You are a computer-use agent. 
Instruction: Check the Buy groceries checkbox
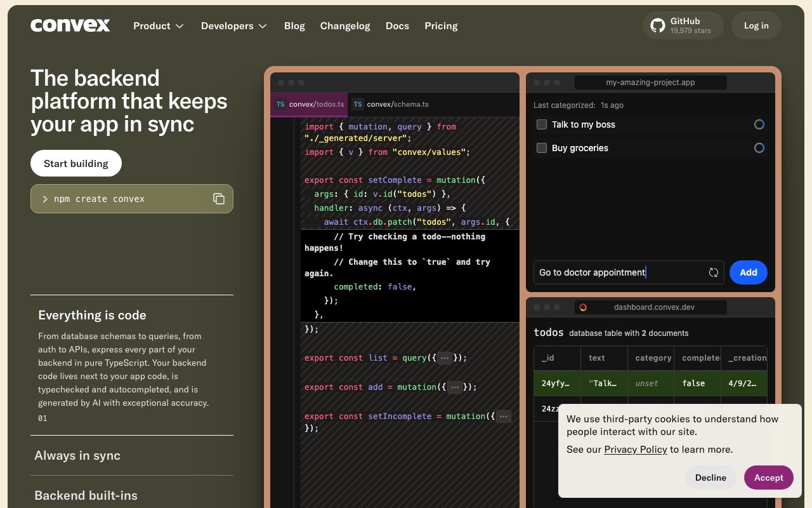[x=542, y=148]
